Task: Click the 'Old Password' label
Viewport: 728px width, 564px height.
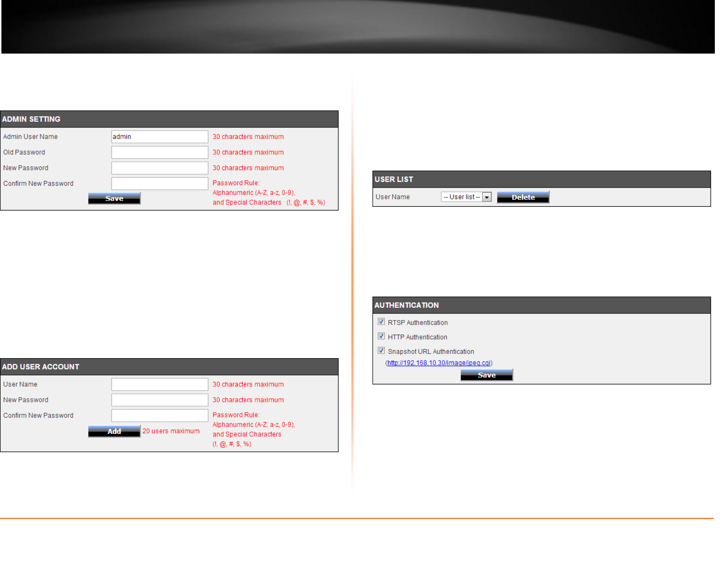Action: point(24,152)
